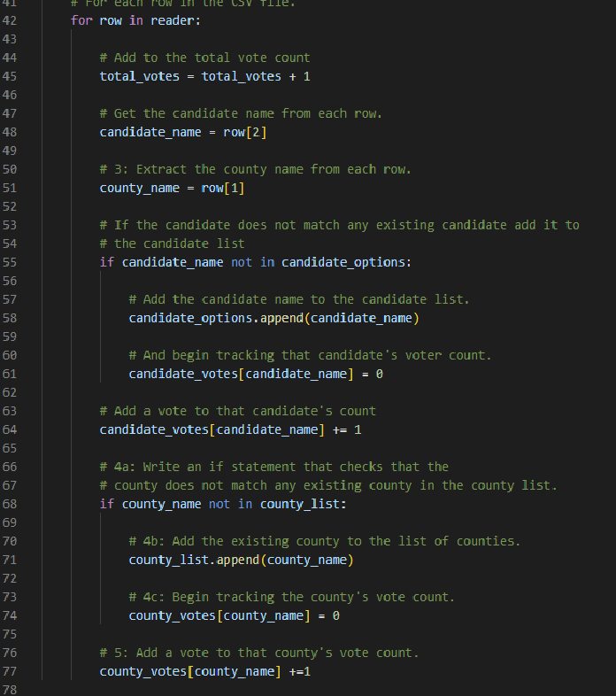Click 'total_votes' at start of line 45
The height and width of the screenshot is (696, 616).
(139, 76)
